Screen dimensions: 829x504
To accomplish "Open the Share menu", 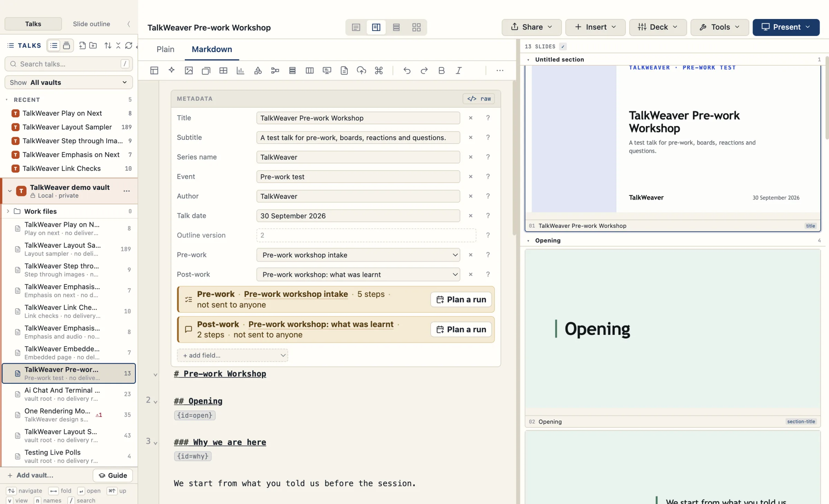I will tap(532, 27).
